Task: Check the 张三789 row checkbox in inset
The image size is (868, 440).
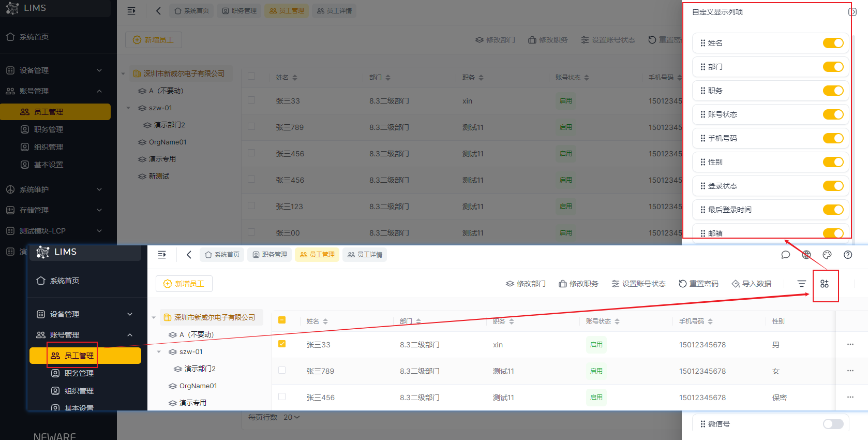Action: click(x=282, y=370)
